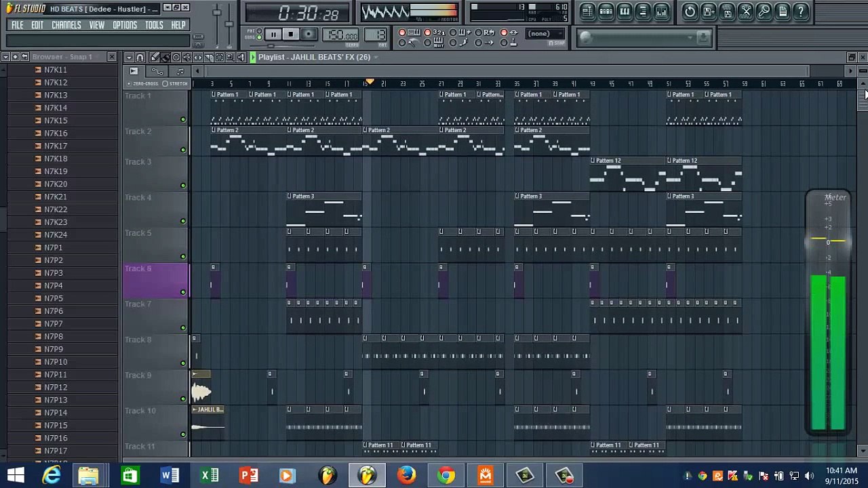Viewport: 868px width, 488px height.
Task: Select the Draw pencil tool in Playlist
Action: pyautogui.click(x=155, y=58)
